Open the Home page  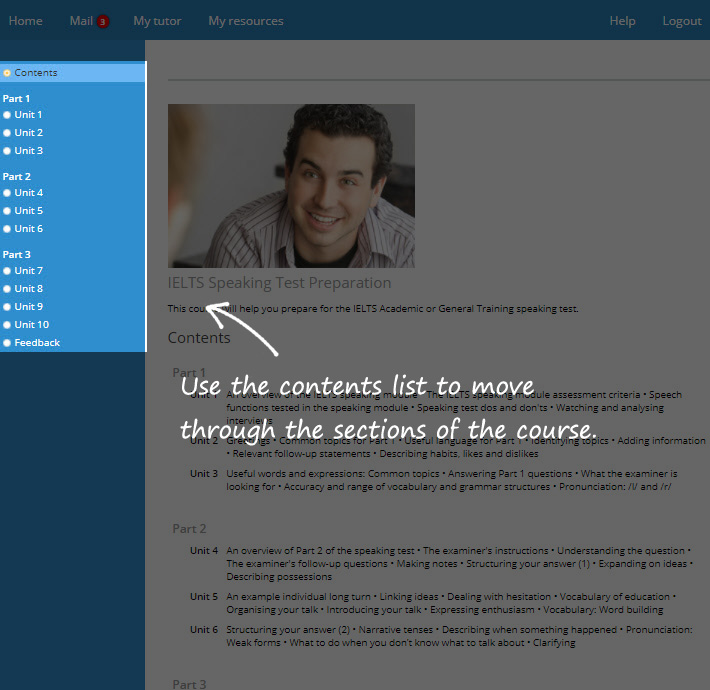(25, 21)
